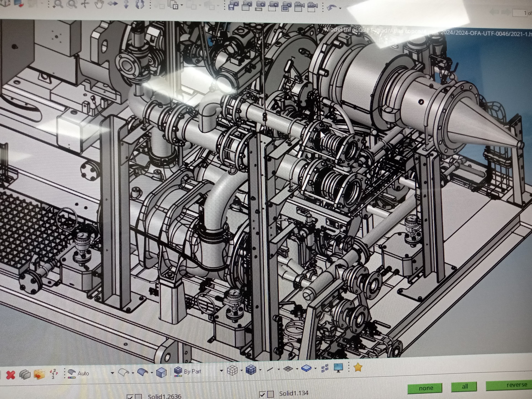
Task: Toggle the empty box next to Solid1.2636
Action: pos(138,397)
